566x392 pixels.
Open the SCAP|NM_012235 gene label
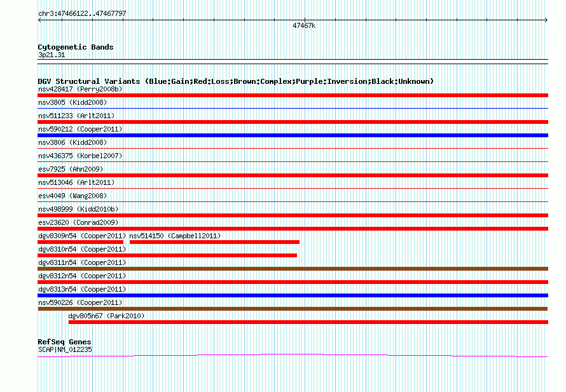[x=65, y=349]
